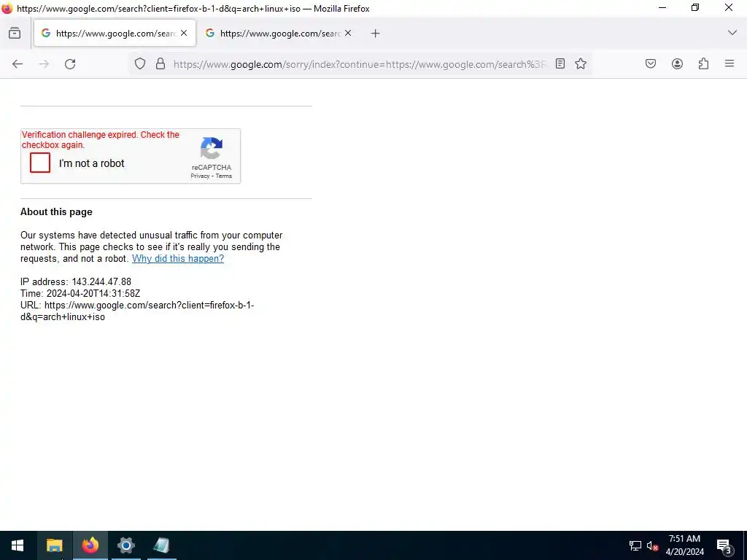Close the second Google search tab

(348, 33)
